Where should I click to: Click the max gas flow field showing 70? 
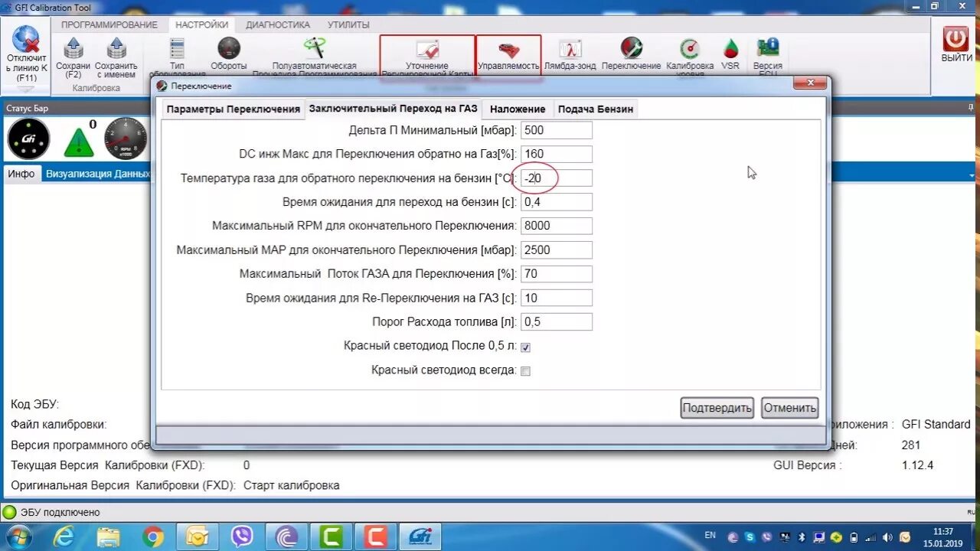click(x=557, y=274)
